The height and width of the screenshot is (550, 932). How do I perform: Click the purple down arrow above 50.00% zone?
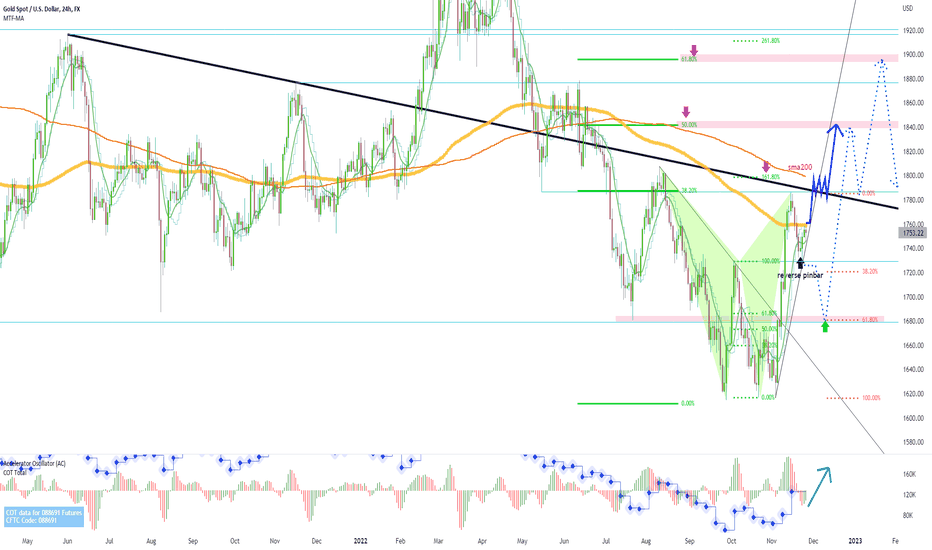coord(686,112)
